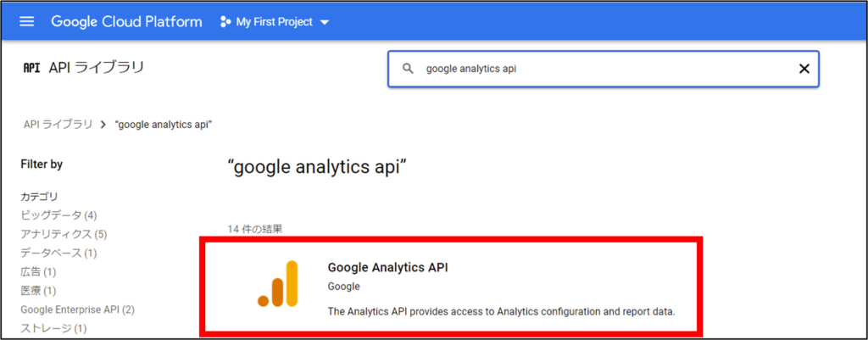
Task: Click the Google Analytics bar chart logo
Action: tap(277, 284)
